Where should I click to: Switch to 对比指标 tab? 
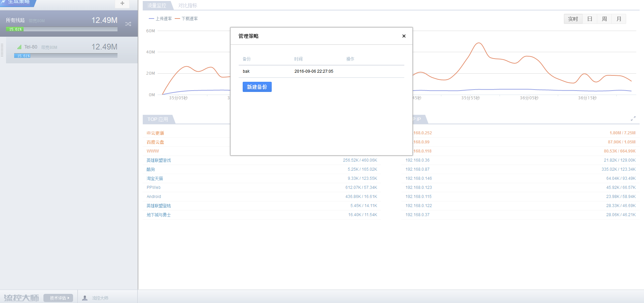pos(188,5)
